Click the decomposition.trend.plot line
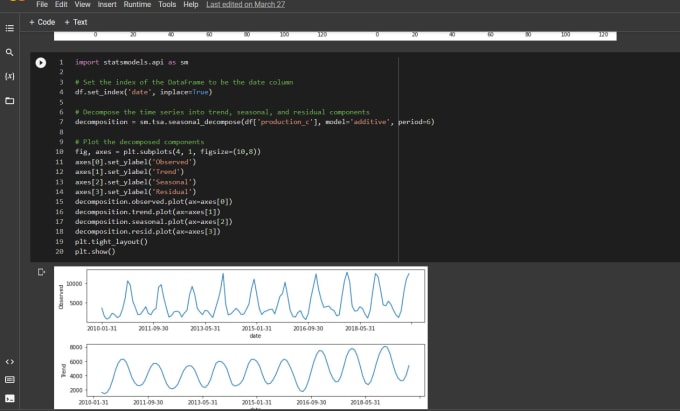The image size is (680, 411). coord(147,212)
